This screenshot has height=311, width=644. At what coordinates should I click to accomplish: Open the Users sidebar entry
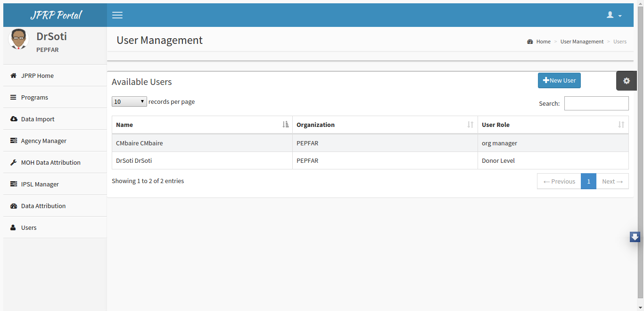(x=55, y=227)
